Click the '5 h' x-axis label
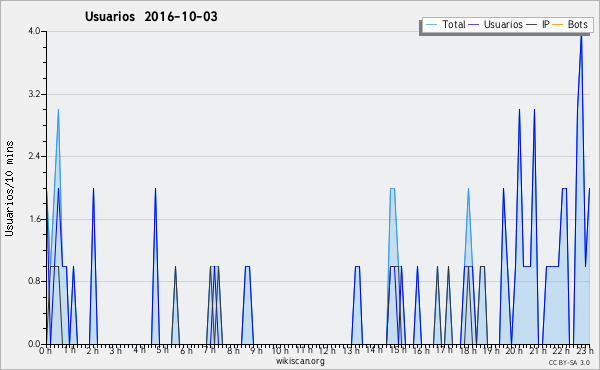The height and width of the screenshot is (370, 600). (162, 350)
